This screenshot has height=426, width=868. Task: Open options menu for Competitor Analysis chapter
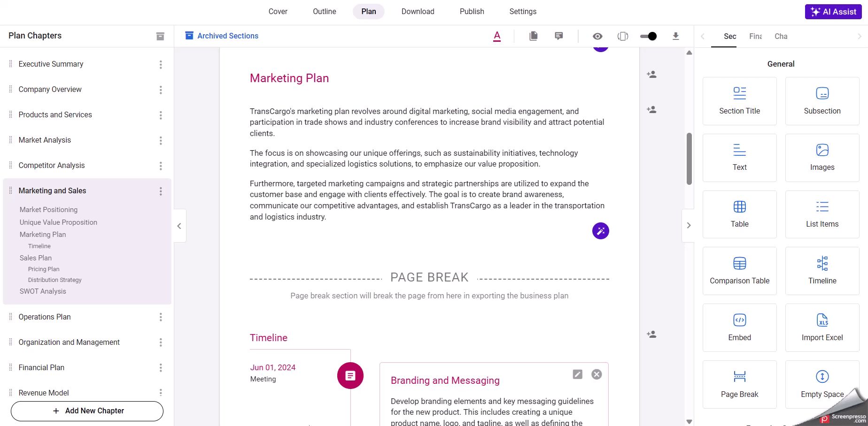[x=161, y=166]
